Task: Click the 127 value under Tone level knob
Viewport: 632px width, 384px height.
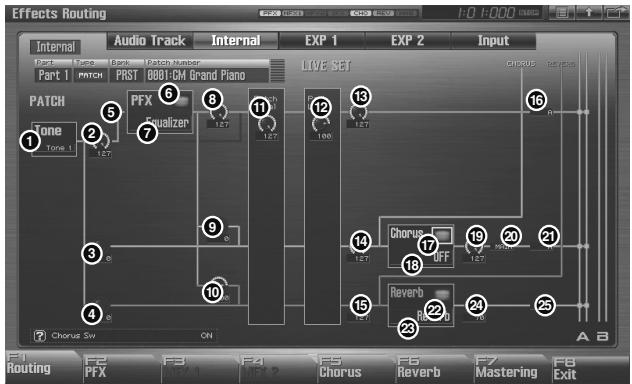Action: coord(103,154)
